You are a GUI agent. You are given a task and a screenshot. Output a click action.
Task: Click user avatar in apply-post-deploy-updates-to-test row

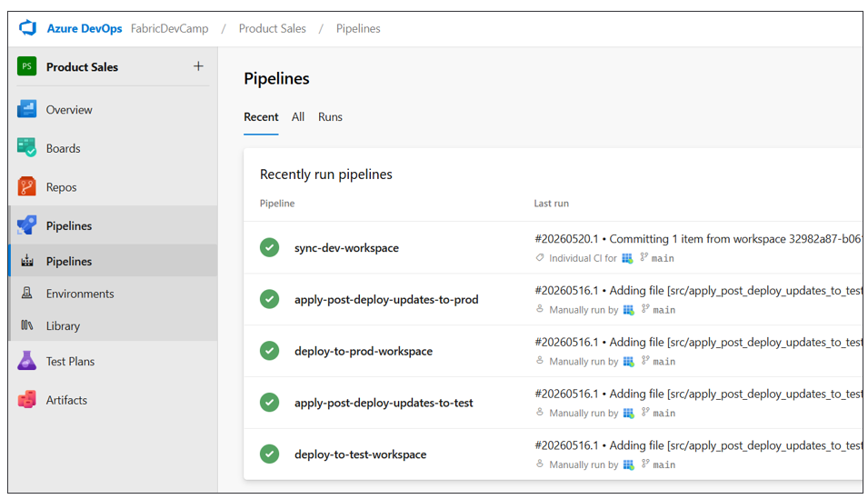click(x=628, y=413)
